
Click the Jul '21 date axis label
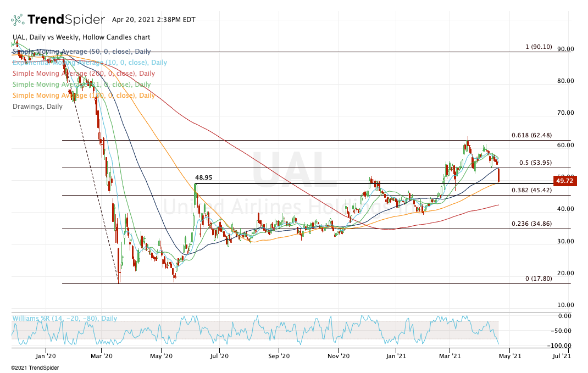point(562,356)
